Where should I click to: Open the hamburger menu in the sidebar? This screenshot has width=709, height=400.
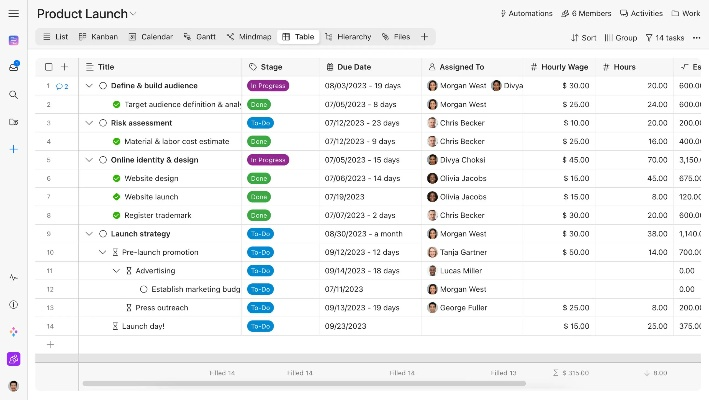pos(13,14)
